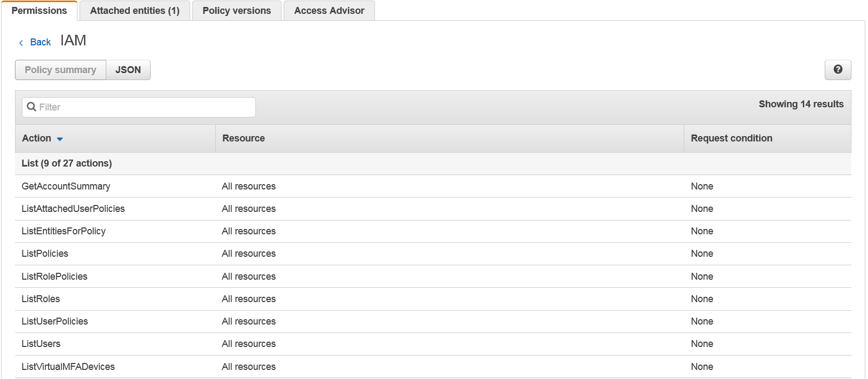This screenshot has height=379, width=868.
Task: Click the ListEntitiesForPolicy action
Action: [64, 231]
